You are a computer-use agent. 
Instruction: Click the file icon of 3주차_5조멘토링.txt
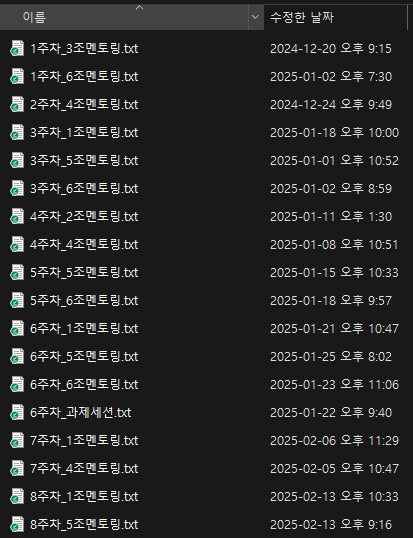(x=17, y=160)
